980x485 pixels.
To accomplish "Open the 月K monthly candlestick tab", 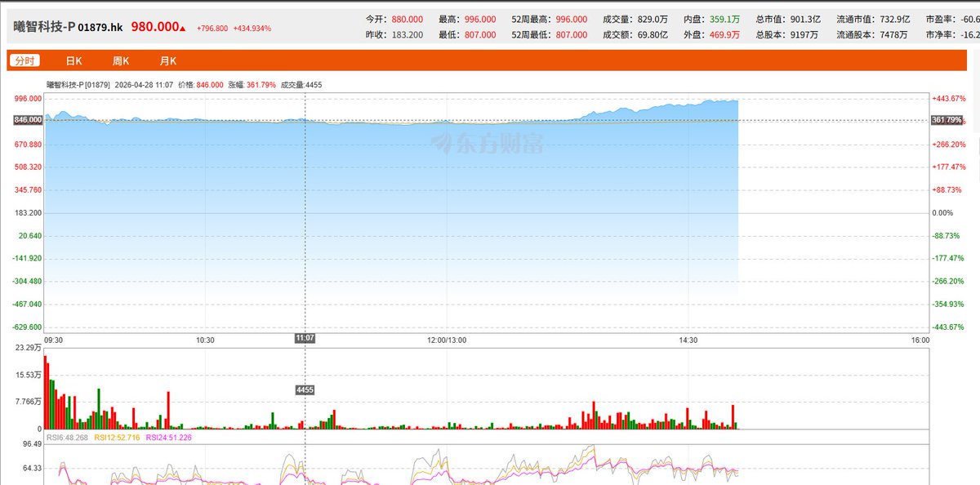I will (x=168, y=61).
